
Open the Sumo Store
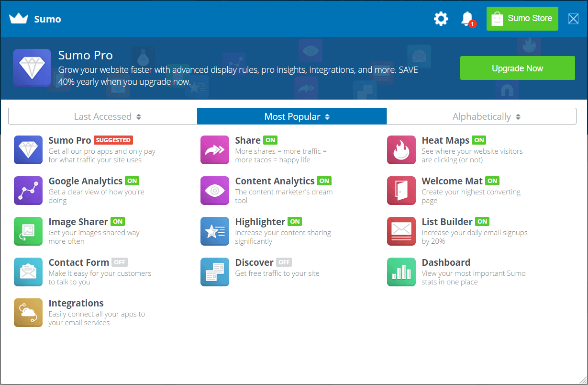coord(522,19)
